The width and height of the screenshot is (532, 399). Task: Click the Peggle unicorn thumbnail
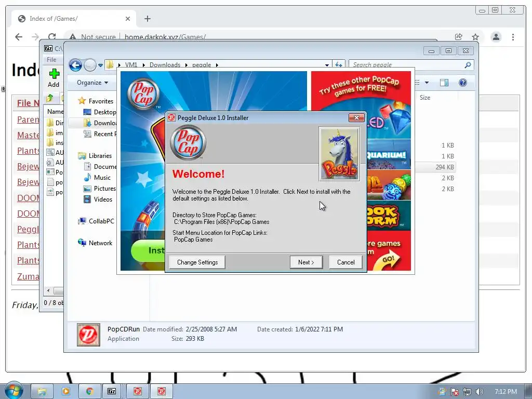[339, 154]
